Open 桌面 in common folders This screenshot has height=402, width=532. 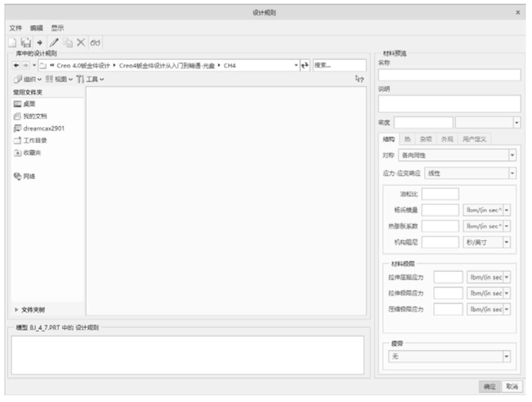point(25,104)
